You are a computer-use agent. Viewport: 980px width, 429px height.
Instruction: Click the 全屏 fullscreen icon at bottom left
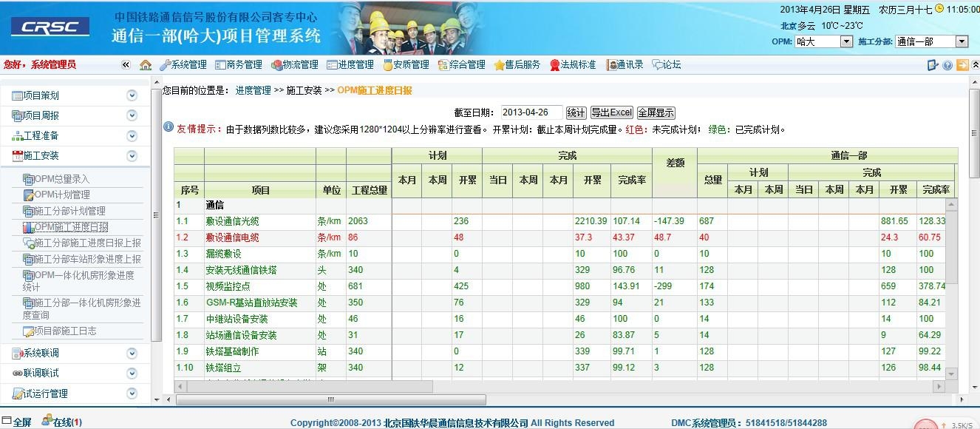(x=7, y=422)
